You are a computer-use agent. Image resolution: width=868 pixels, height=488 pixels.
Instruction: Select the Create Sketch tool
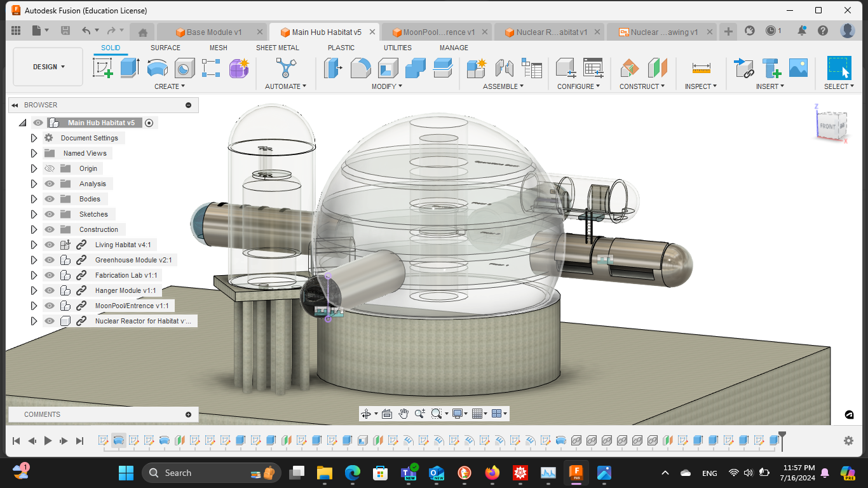(x=102, y=67)
